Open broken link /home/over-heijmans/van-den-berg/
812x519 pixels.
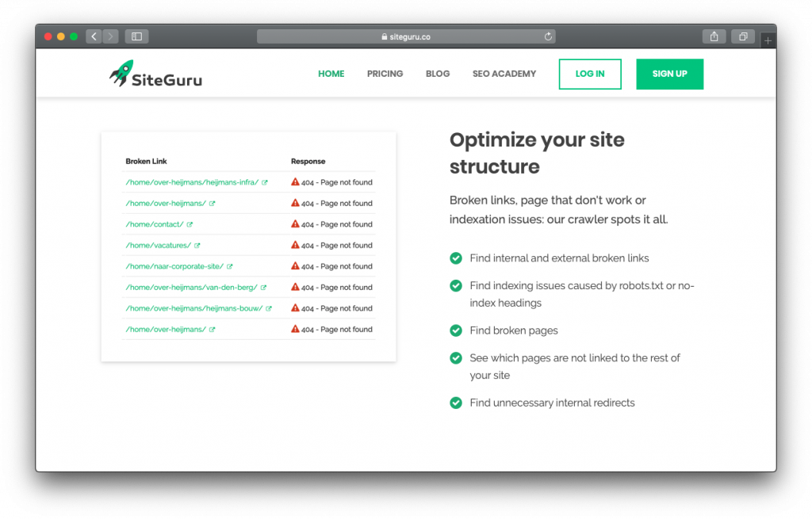pyautogui.click(x=192, y=287)
